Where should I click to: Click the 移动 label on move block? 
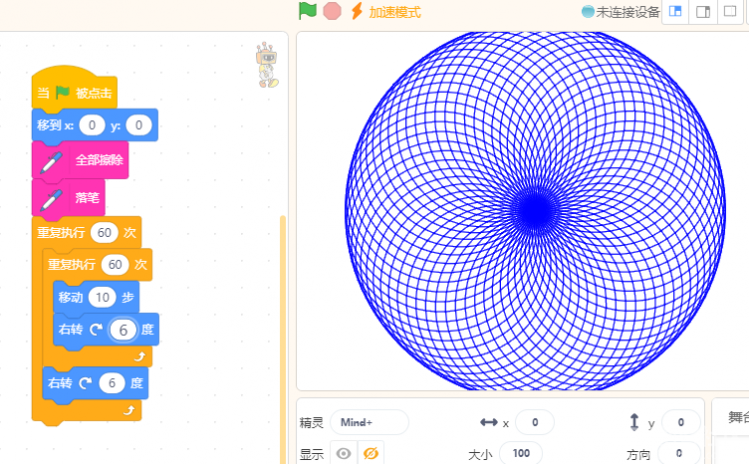tap(71, 298)
